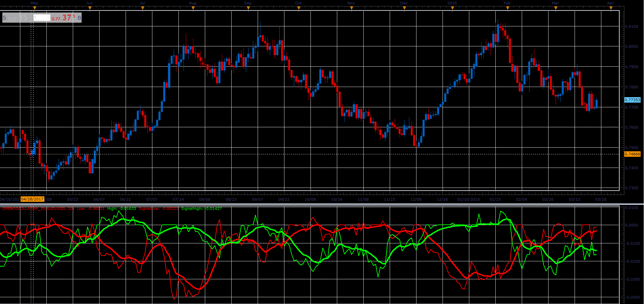This screenshot has width=644, height=304.
Task: Click the orange 0.74666 crosshair price tag
Action: (632, 154)
